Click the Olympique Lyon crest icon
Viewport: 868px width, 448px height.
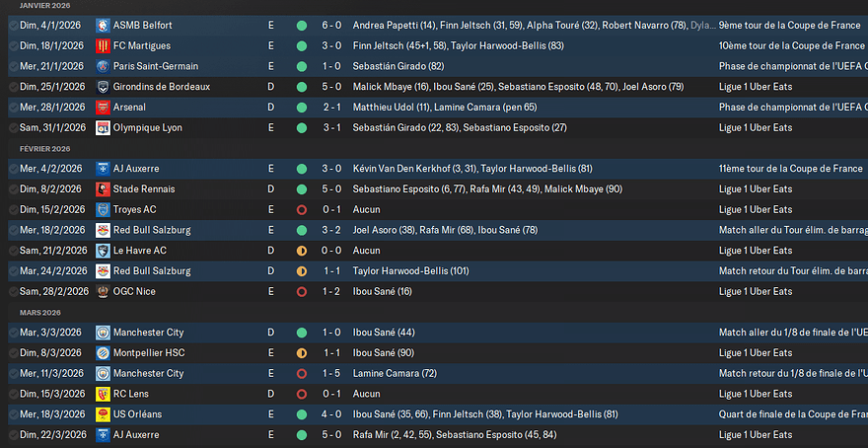(103, 128)
